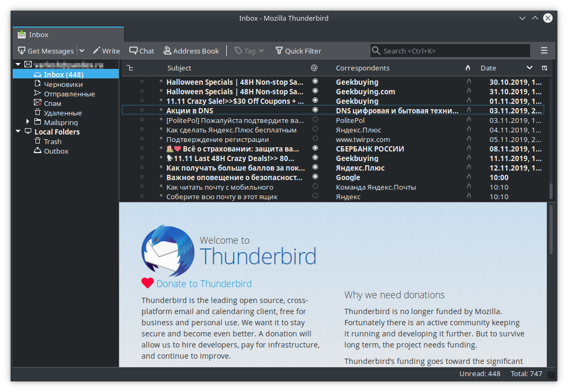Open the Удаленные folder
The width and height of the screenshot is (568, 392).
tap(63, 113)
